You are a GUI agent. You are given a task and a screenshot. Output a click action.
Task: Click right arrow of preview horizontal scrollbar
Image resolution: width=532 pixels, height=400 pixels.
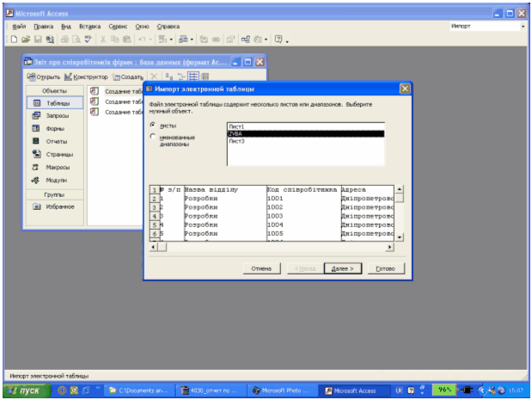point(389,247)
